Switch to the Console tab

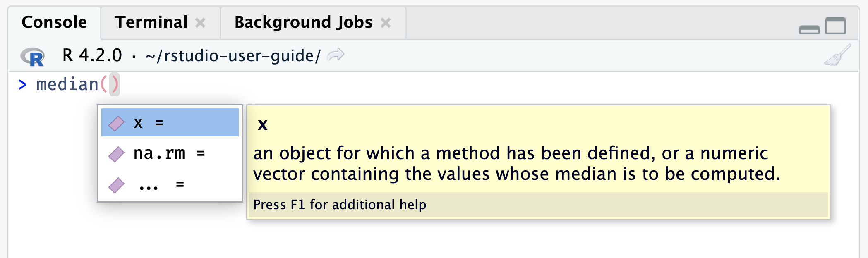click(54, 22)
